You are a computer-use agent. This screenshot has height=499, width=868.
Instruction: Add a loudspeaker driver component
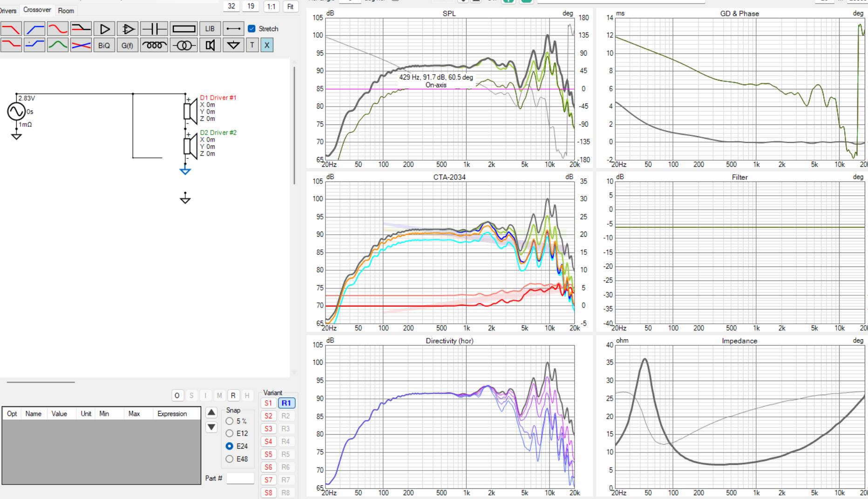(x=210, y=45)
